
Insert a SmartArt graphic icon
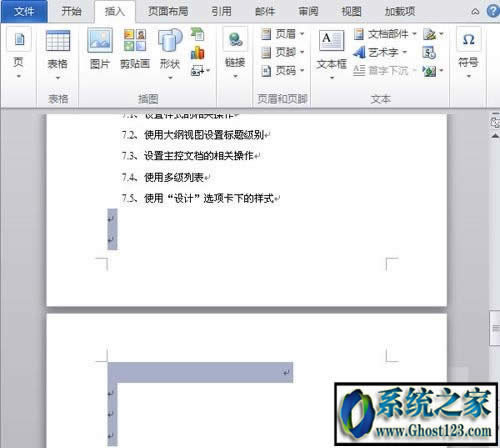pos(197,34)
